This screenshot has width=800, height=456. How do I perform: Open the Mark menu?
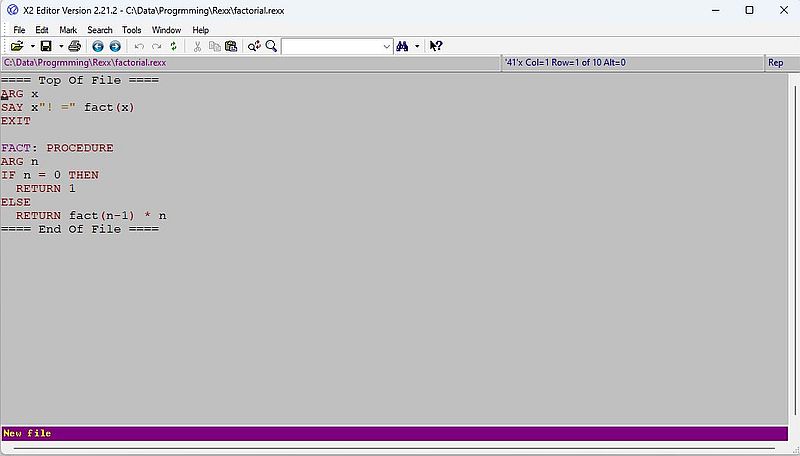pyautogui.click(x=68, y=30)
